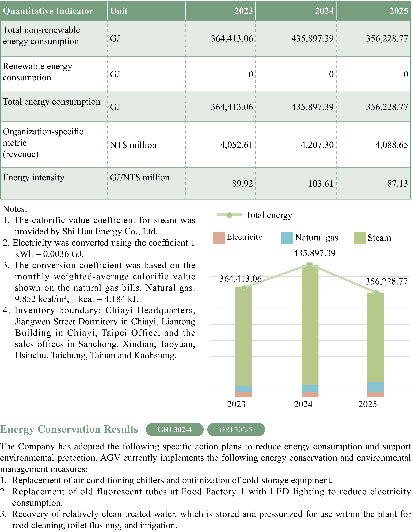This screenshot has height=532, width=413.
Task: Click the 2025 x-axis label under the chart
Action: click(367, 404)
